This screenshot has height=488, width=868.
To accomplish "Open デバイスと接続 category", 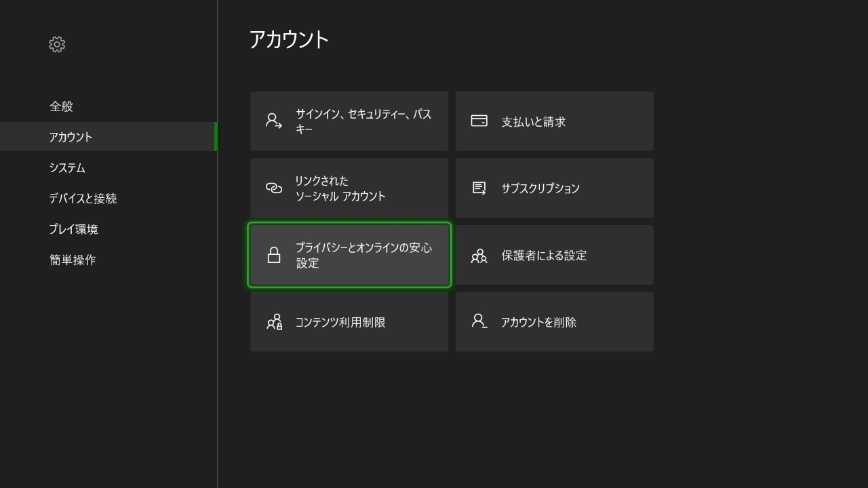I will pyautogui.click(x=83, y=199).
